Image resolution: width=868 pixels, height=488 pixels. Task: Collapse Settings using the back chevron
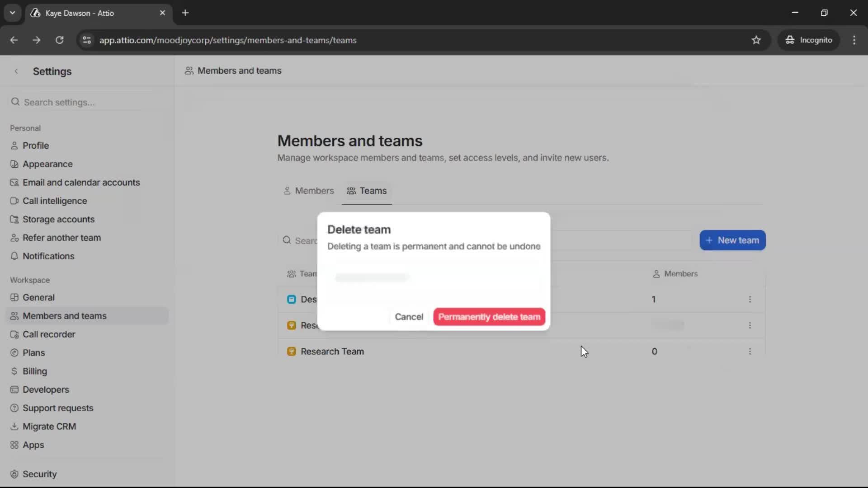16,71
